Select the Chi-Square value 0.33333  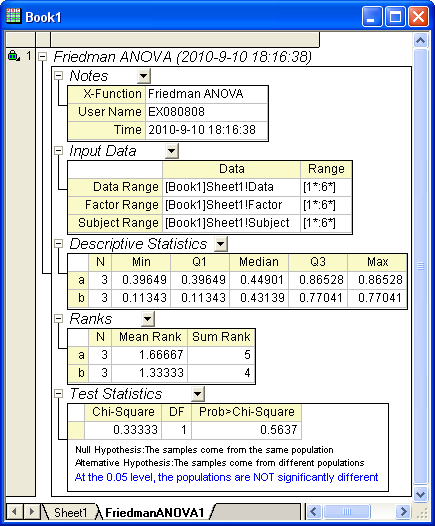[123, 430]
